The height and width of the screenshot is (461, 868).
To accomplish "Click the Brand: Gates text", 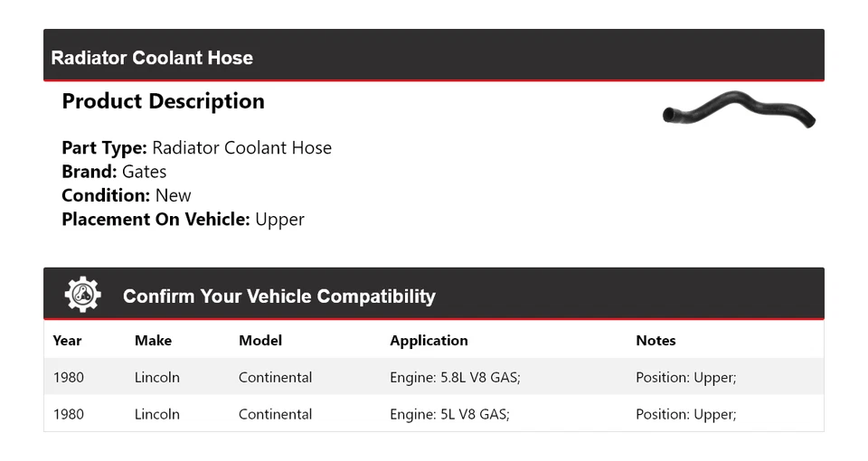I will click(x=114, y=172).
